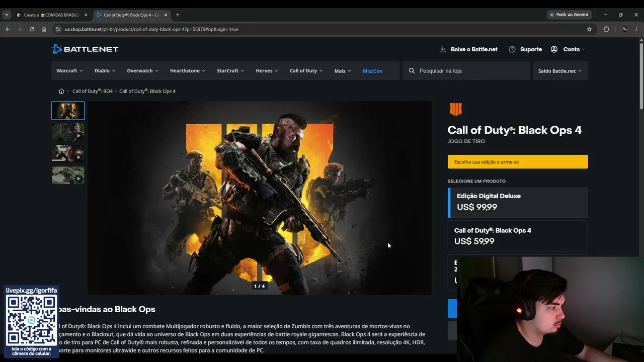Click the Battle.net logo
The image size is (644, 362).
(86, 49)
